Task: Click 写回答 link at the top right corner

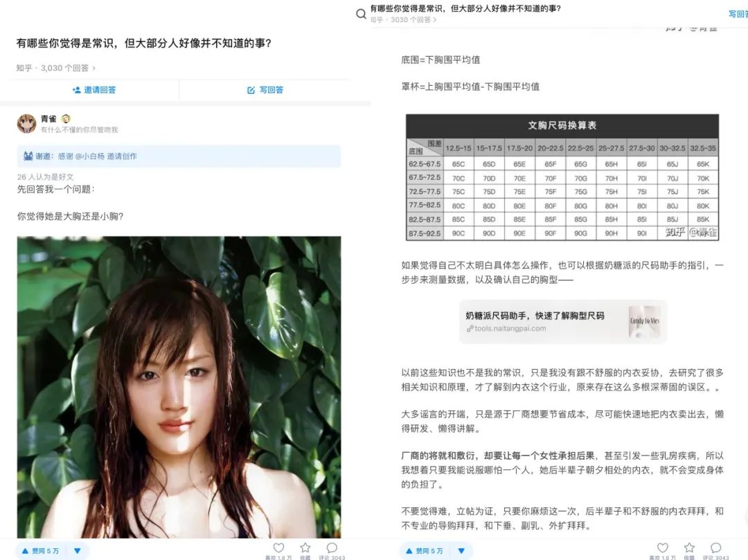Action: (737, 14)
